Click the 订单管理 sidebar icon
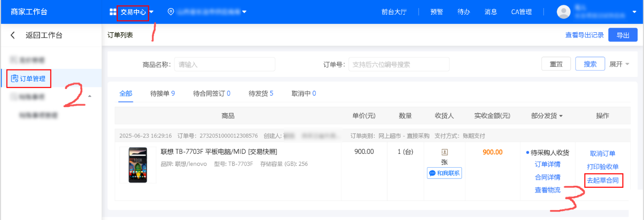644x220 pixels. point(15,79)
